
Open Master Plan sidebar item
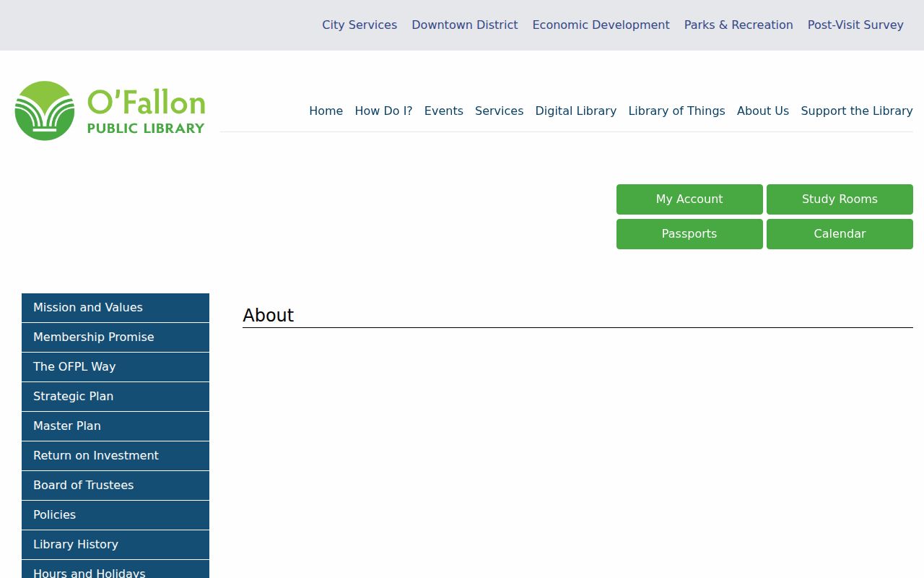pos(115,426)
